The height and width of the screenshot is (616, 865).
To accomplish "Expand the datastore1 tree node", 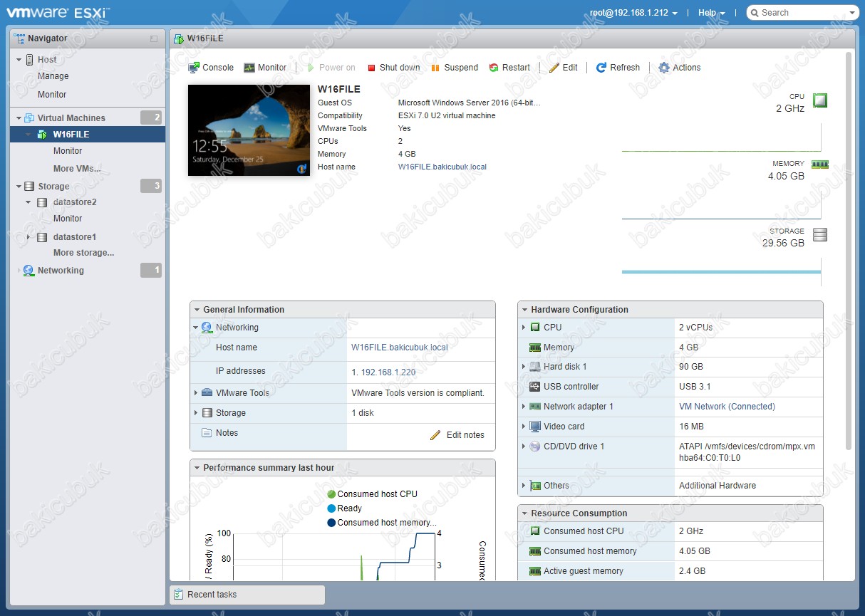I will [29, 237].
